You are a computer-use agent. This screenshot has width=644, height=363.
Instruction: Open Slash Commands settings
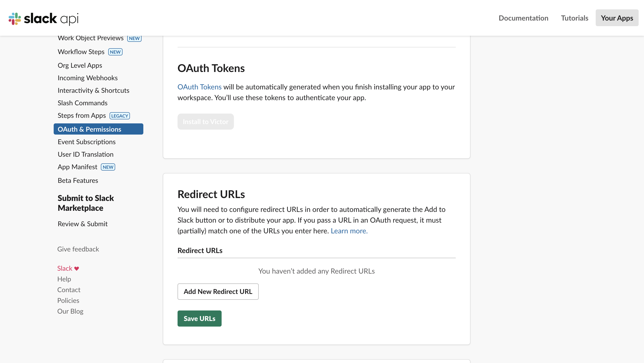point(83,103)
